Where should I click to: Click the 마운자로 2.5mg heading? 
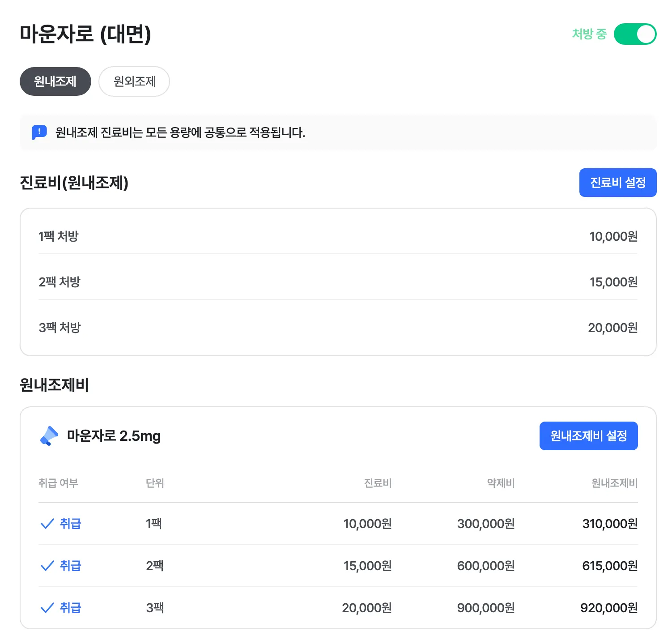click(114, 436)
